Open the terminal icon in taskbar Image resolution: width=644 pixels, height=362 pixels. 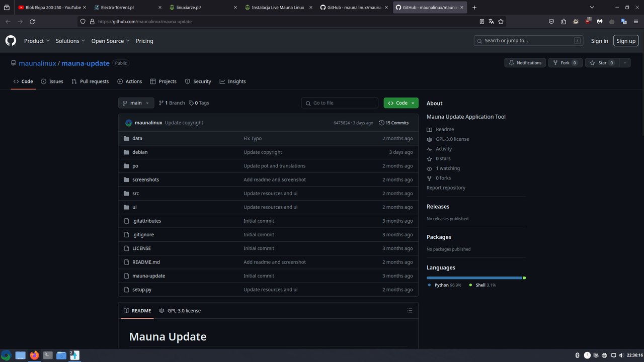[x=48, y=355]
